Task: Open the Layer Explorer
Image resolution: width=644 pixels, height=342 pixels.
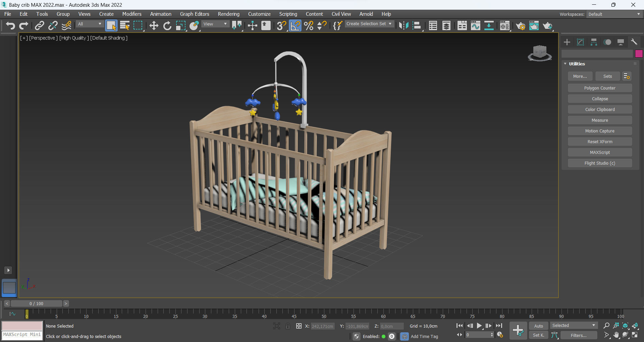Action: click(x=446, y=26)
